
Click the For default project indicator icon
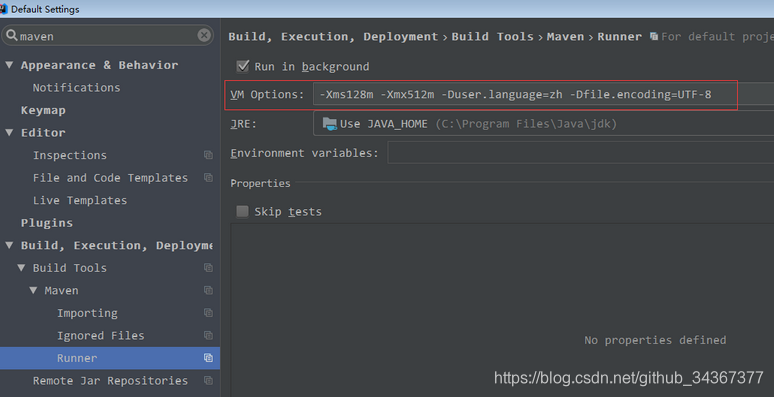tap(654, 37)
